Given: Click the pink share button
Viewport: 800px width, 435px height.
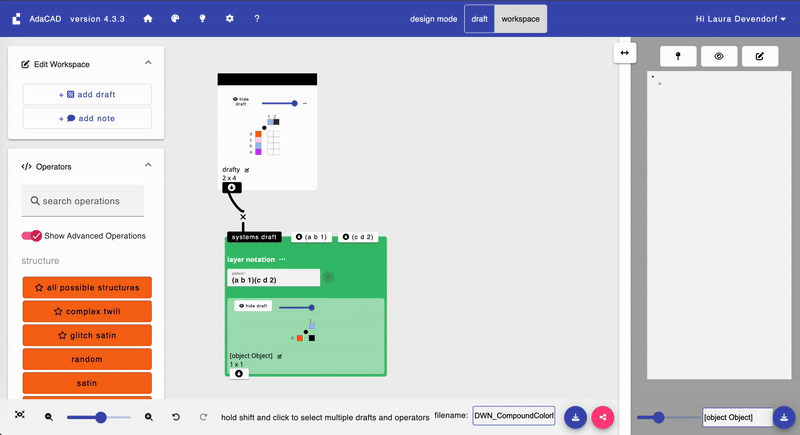Looking at the screenshot, I should (603, 417).
